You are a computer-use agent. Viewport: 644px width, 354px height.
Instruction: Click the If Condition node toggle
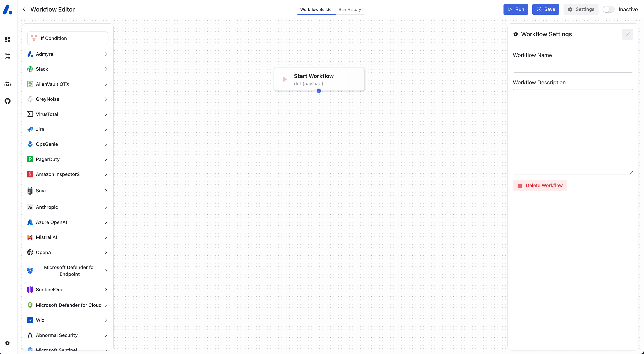click(x=68, y=38)
